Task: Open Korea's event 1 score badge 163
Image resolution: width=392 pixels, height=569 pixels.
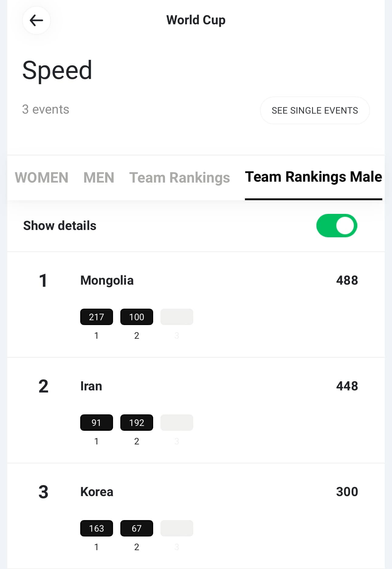Action: [97, 528]
